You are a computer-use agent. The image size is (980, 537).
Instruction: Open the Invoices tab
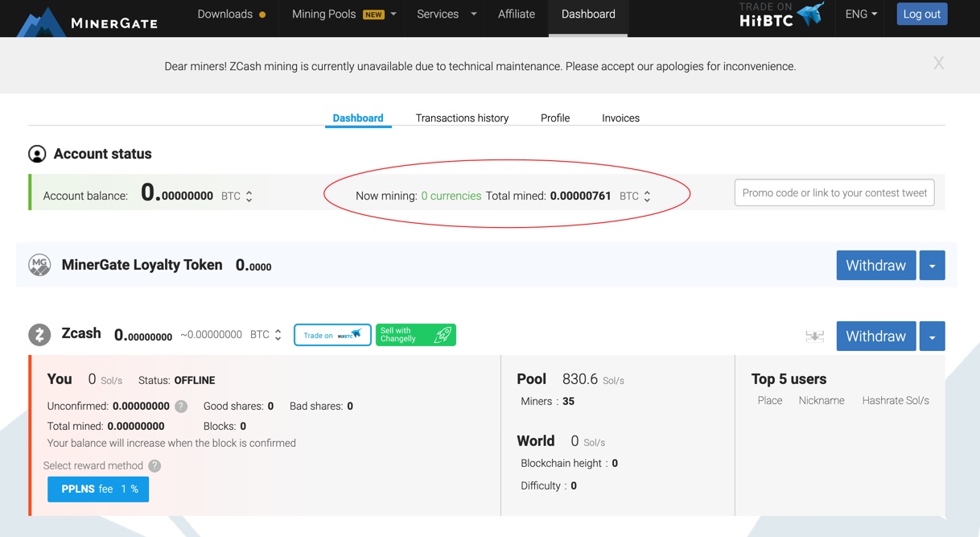point(620,118)
